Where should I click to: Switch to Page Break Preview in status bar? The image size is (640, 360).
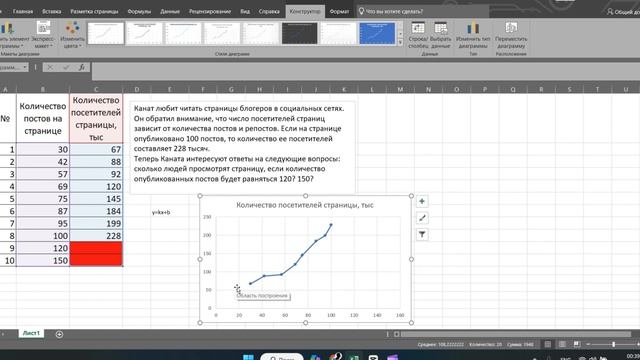tap(577, 344)
